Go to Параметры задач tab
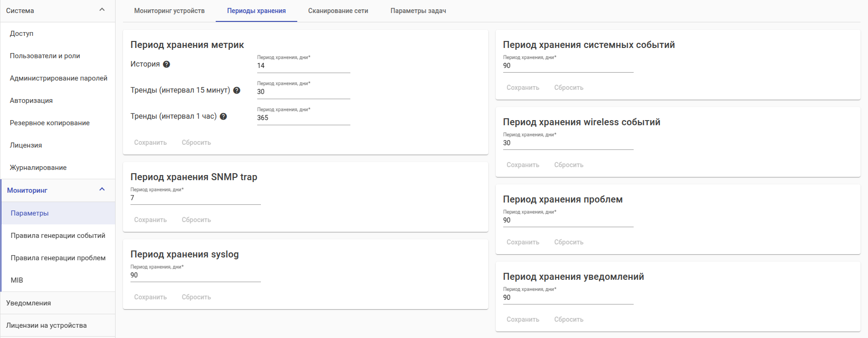868x338 pixels. (x=418, y=11)
